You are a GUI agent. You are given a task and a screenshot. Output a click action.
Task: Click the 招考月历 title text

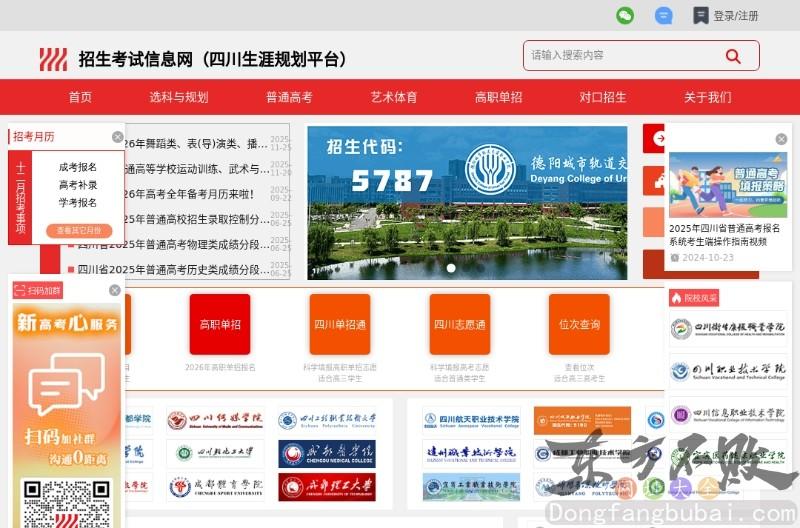[34, 137]
